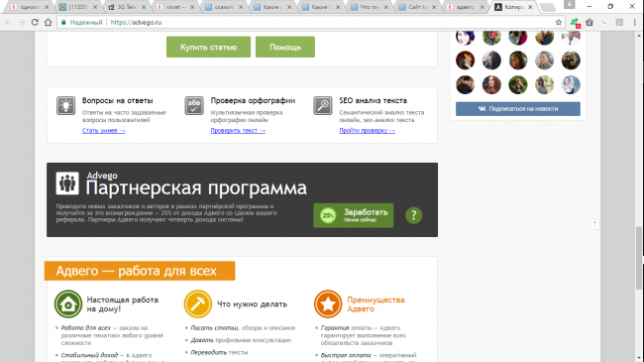The height and width of the screenshot is (362, 644).
Task: Open the green extension icon with red badge
Action: (x=575, y=23)
